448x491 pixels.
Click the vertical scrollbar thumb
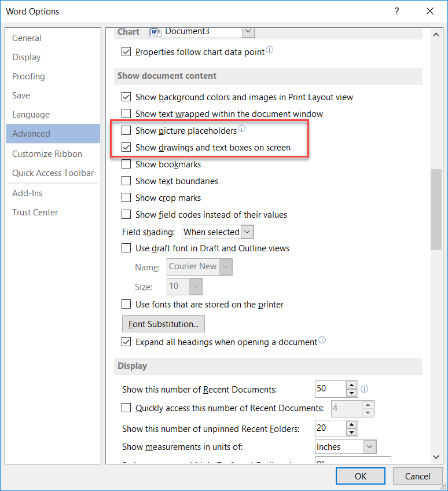click(436, 210)
